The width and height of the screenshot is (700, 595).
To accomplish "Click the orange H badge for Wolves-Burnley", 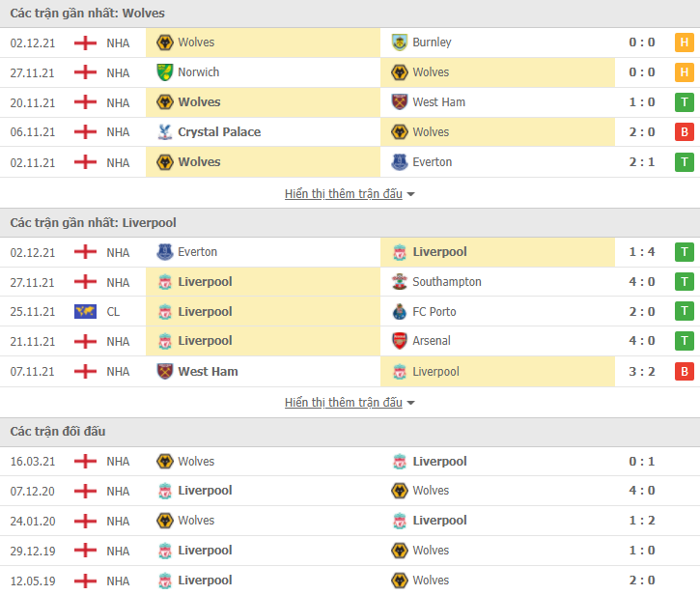I will click(x=684, y=42).
